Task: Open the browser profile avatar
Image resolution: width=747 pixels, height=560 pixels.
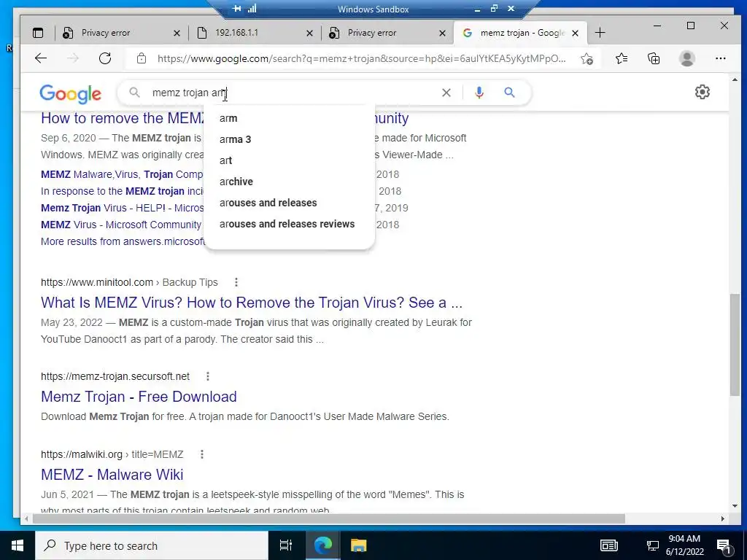Action: [687, 58]
